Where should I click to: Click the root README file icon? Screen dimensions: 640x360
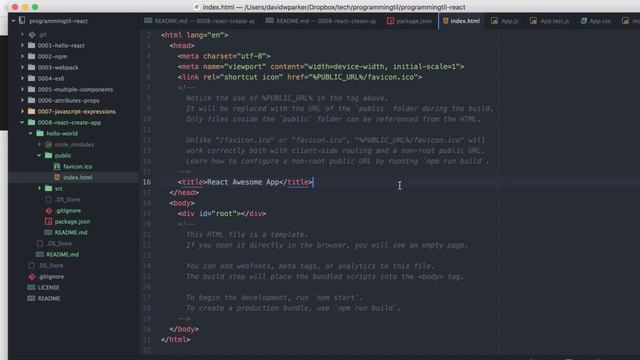click(31, 298)
